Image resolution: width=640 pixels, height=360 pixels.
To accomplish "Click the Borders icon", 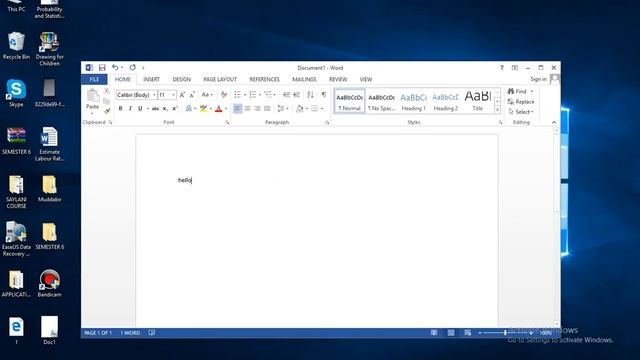I will tap(314, 109).
